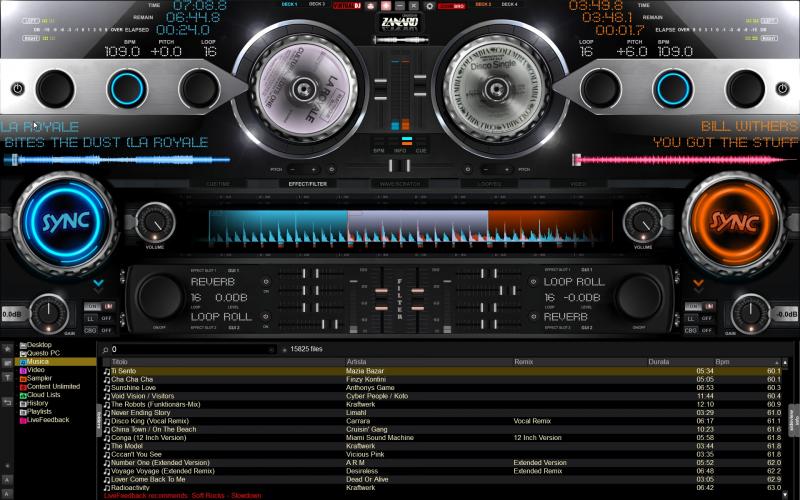Screen dimensions: 800x500
Task: Select Questo PC in the sidebar
Action: coord(43,353)
